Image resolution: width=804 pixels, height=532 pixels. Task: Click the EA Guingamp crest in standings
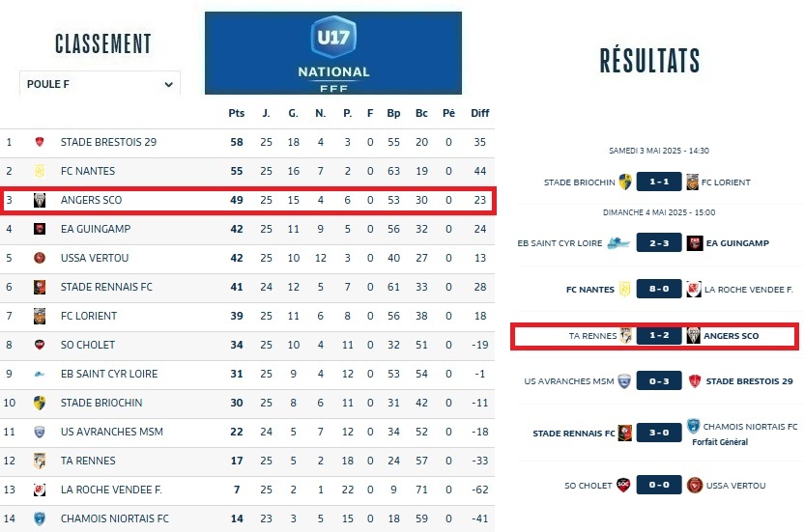tap(40, 230)
